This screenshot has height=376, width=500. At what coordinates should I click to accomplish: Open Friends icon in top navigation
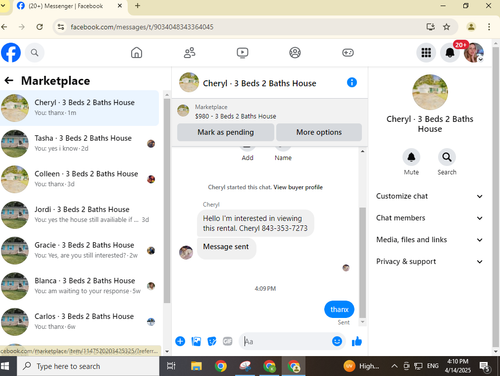click(189, 53)
